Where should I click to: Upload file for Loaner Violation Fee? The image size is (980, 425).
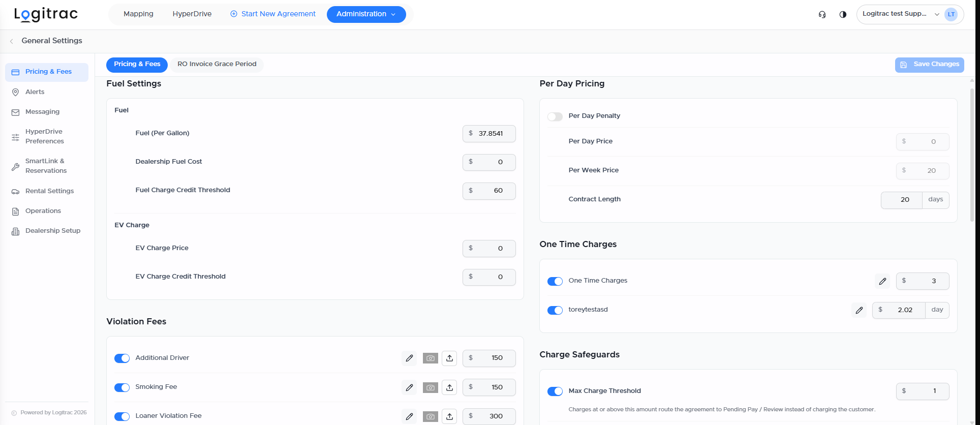coord(449,416)
